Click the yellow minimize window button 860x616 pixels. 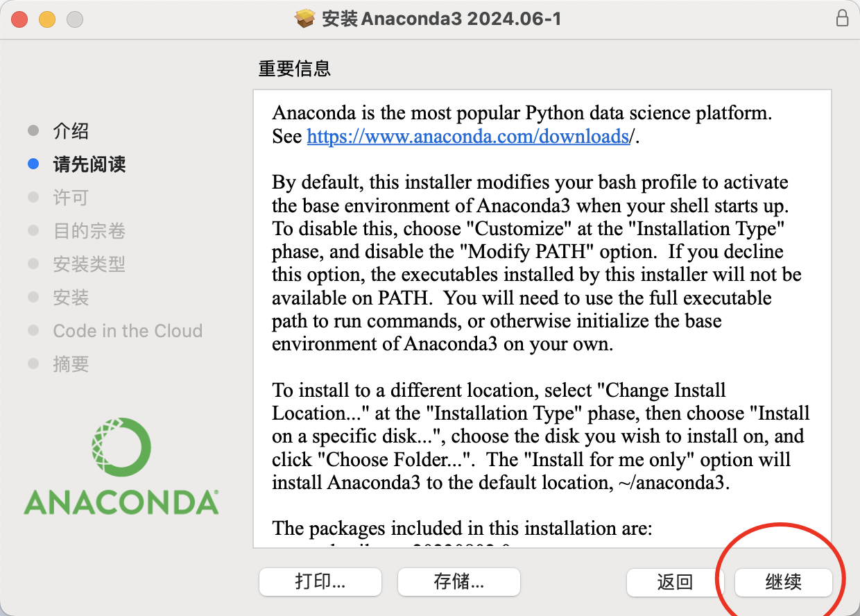(47, 19)
